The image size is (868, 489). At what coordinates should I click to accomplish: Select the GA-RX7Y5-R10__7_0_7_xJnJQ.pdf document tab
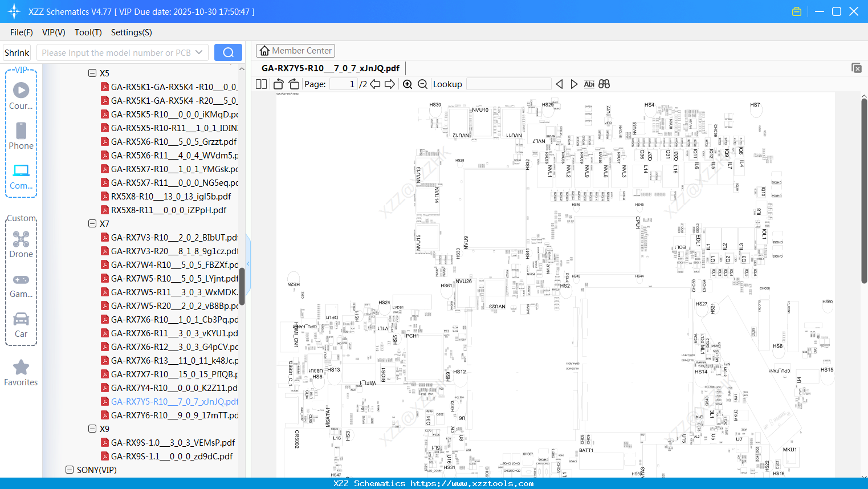pyautogui.click(x=331, y=68)
